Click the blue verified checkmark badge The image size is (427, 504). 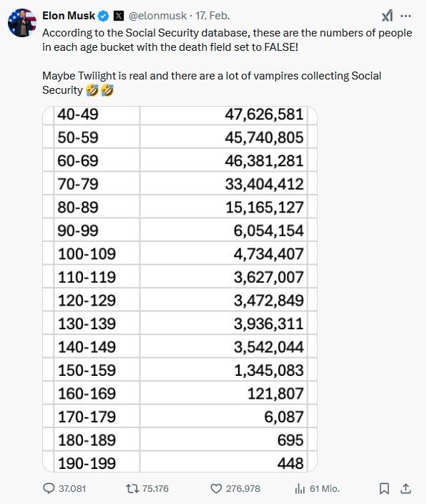[x=104, y=16]
